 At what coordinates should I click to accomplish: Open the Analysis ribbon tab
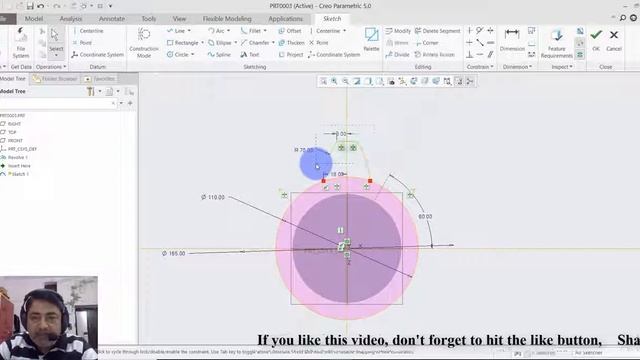[71, 19]
